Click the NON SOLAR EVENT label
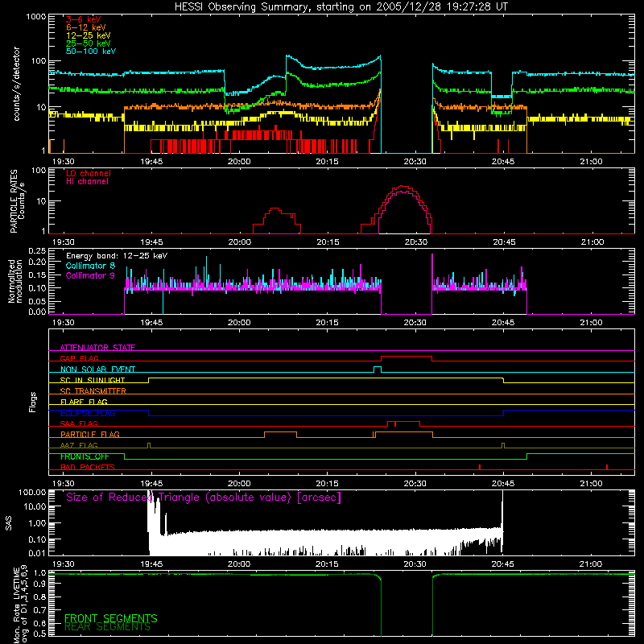Image resolution: width=644 pixels, height=644 pixels. tap(97, 369)
